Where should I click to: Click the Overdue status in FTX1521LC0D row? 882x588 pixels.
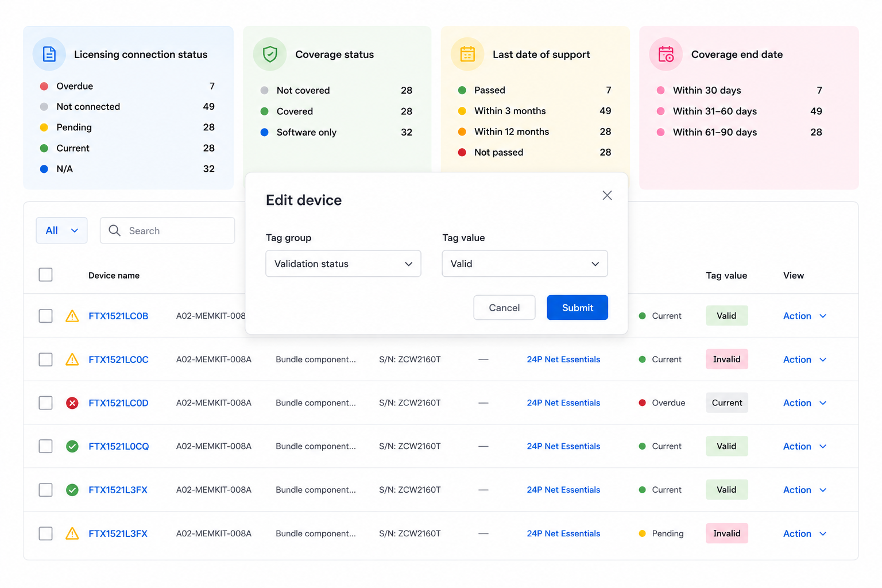click(662, 403)
